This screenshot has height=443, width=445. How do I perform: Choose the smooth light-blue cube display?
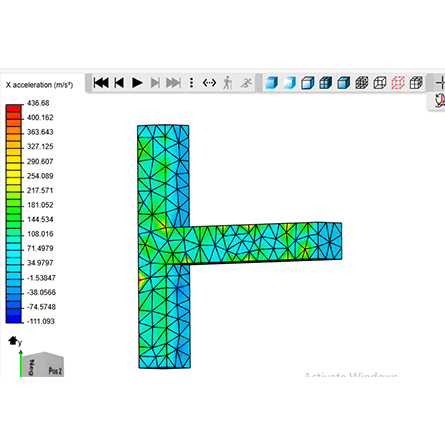click(290, 83)
